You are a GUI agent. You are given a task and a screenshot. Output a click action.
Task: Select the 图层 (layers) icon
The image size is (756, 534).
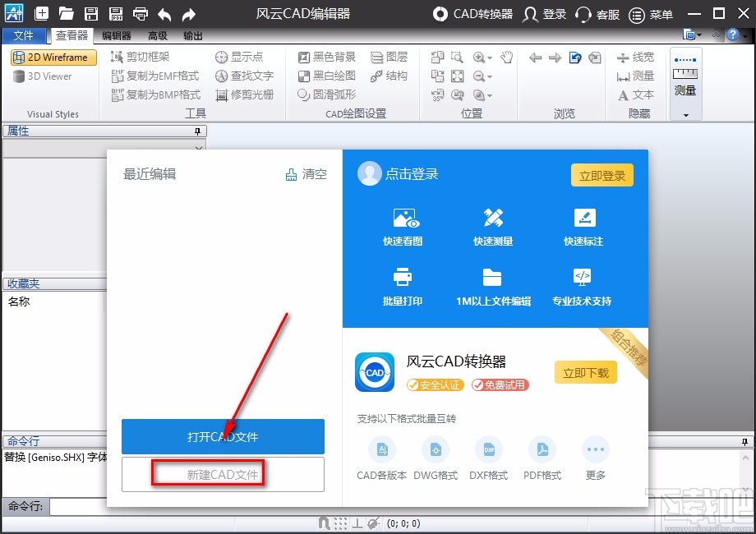(390, 56)
